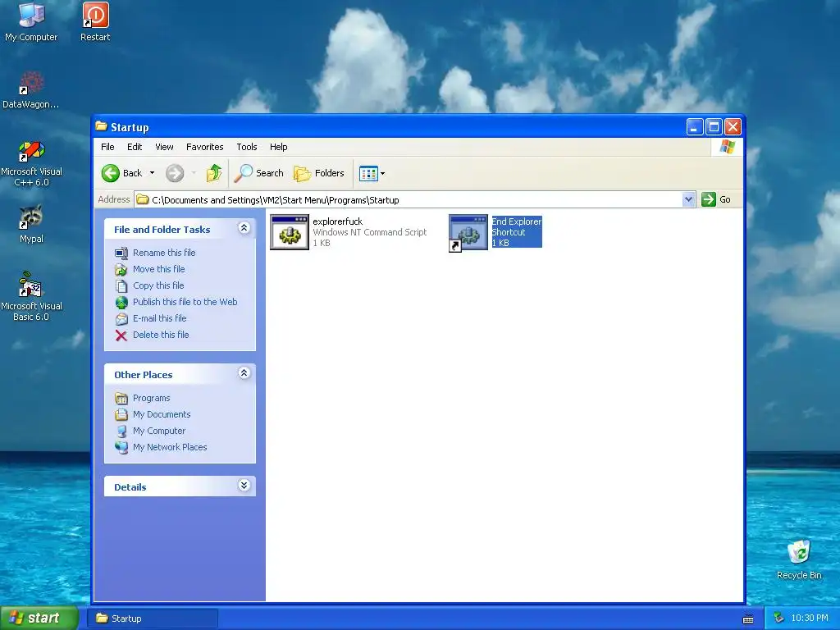Click the 10:30 PM clock
840x630 pixels.
pyautogui.click(x=810, y=619)
